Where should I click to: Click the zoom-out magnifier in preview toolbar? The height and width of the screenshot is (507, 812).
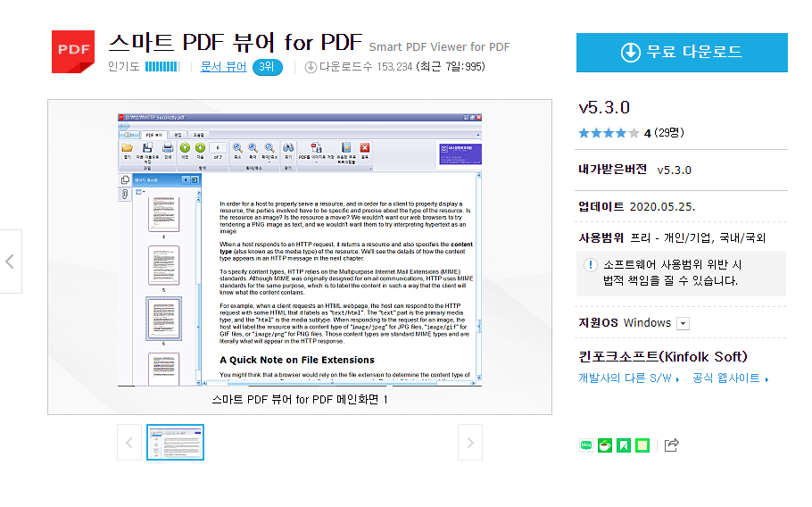(237, 148)
